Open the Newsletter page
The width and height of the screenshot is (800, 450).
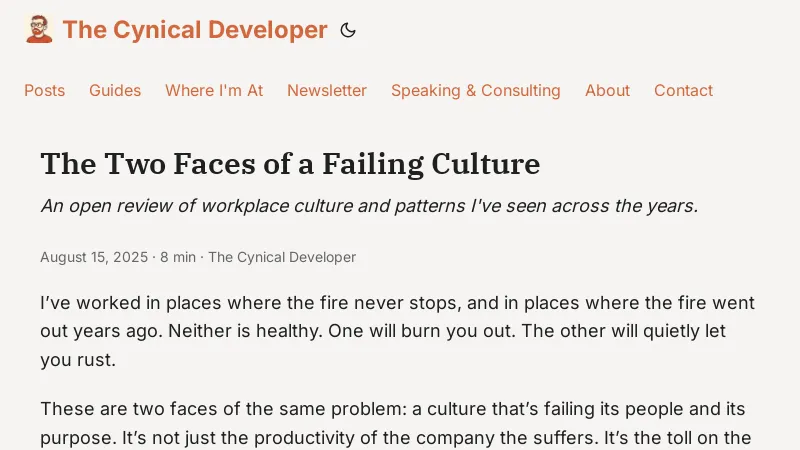327,90
